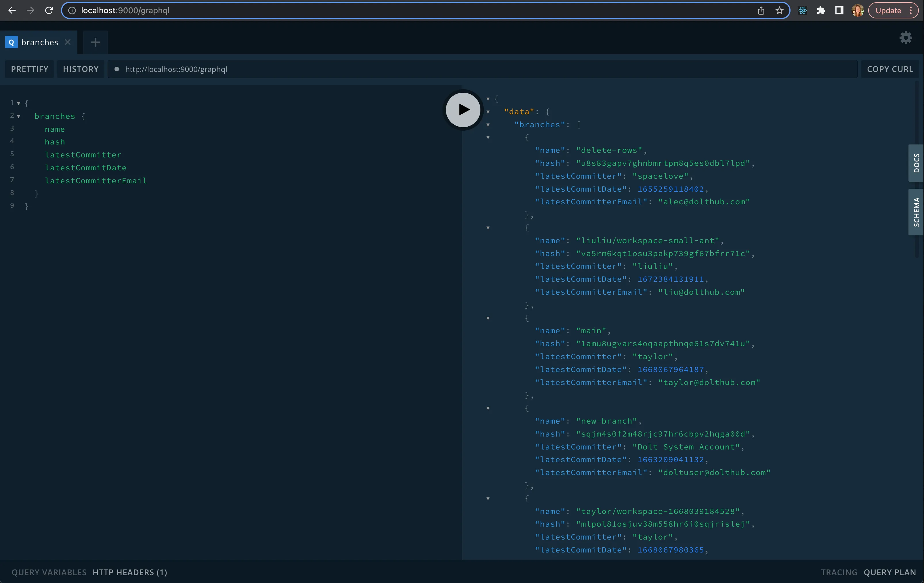Add a new query tab with the plus icon

tap(95, 42)
